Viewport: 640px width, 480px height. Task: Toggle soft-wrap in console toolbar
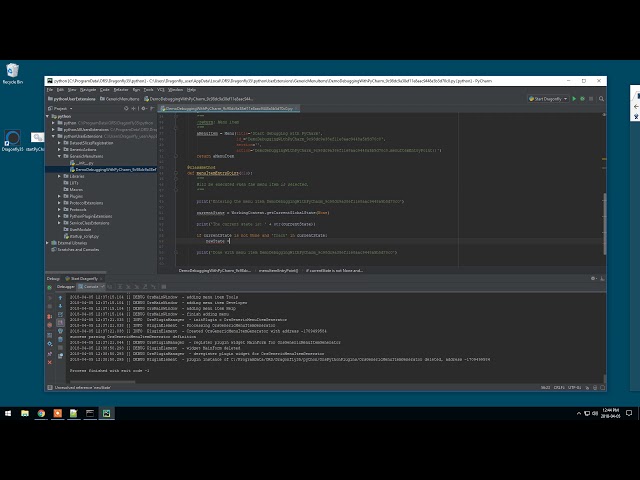[x=60, y=314]
